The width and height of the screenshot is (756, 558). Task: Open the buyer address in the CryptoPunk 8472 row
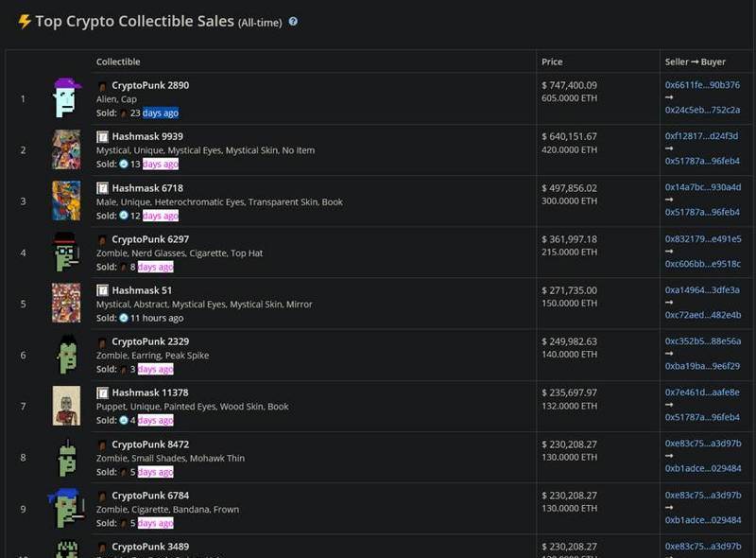tap(703, 469)
